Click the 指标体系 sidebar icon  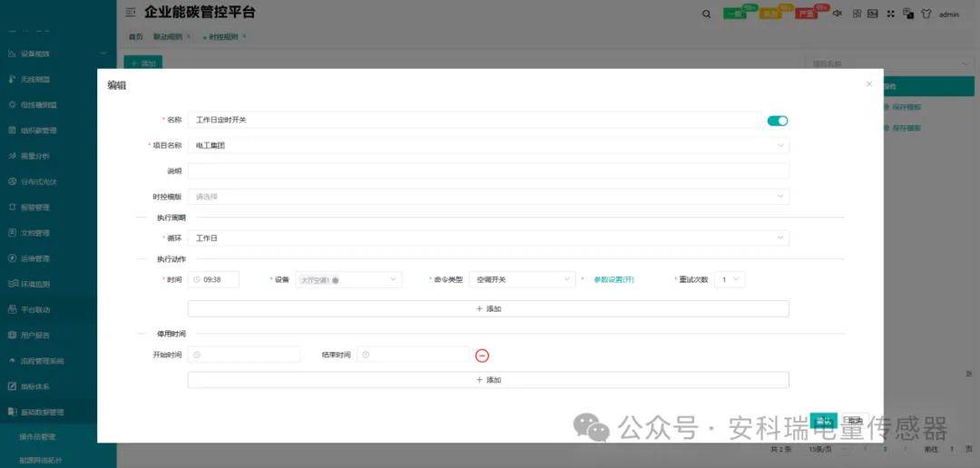tap(12, 386)
